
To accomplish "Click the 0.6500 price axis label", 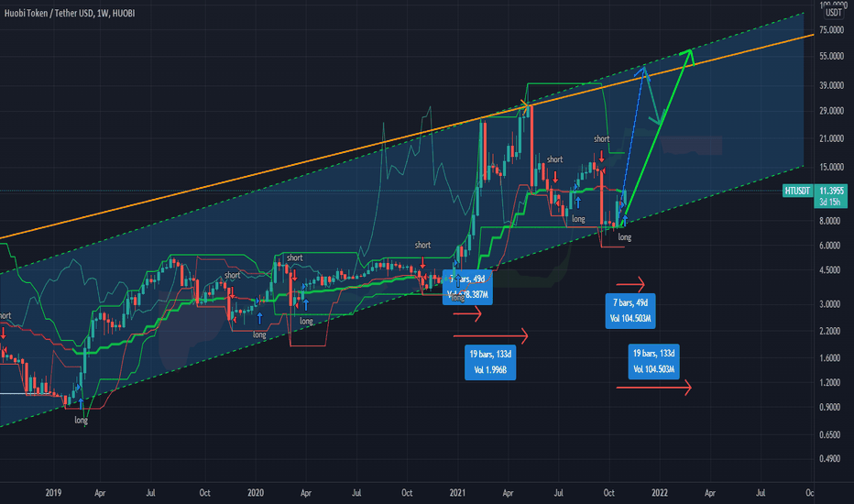I will point(829,434).
